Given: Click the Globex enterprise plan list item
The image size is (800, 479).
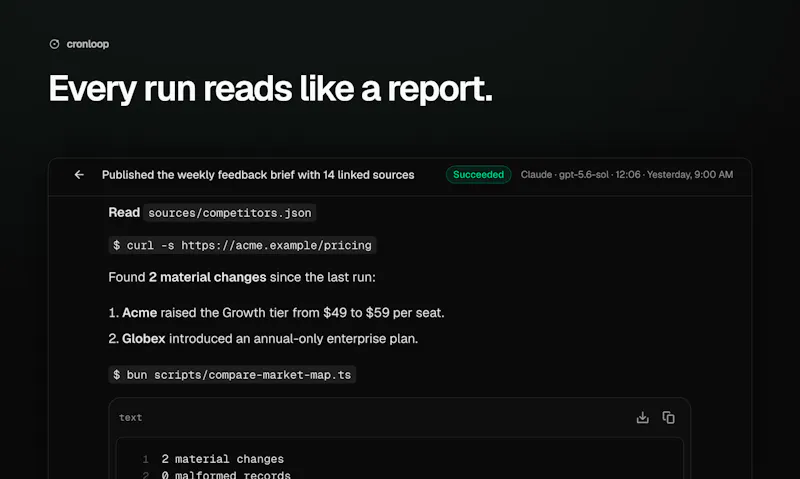Looking at the screenshot, I should point(263,339).
